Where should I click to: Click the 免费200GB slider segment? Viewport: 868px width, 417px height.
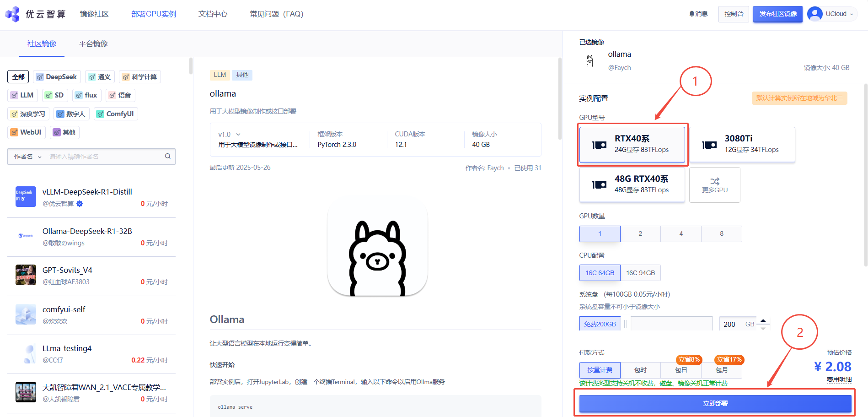(x=600, y=324)
